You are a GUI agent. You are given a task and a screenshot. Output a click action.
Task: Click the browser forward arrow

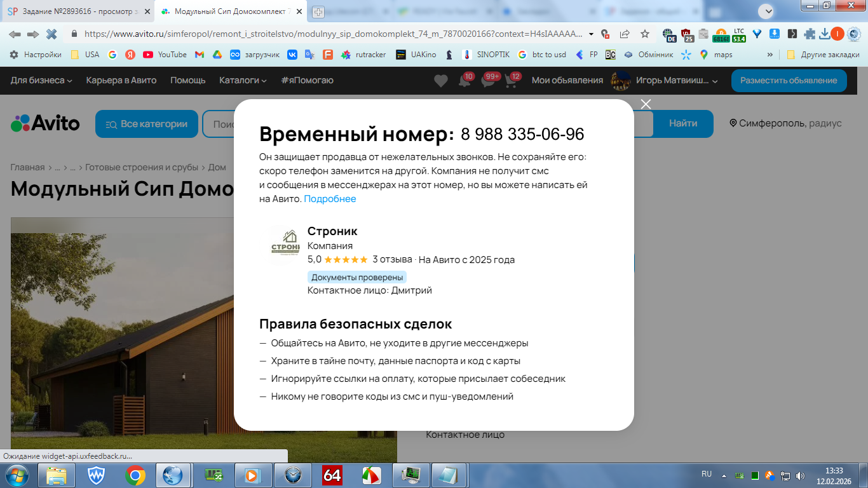33,34
